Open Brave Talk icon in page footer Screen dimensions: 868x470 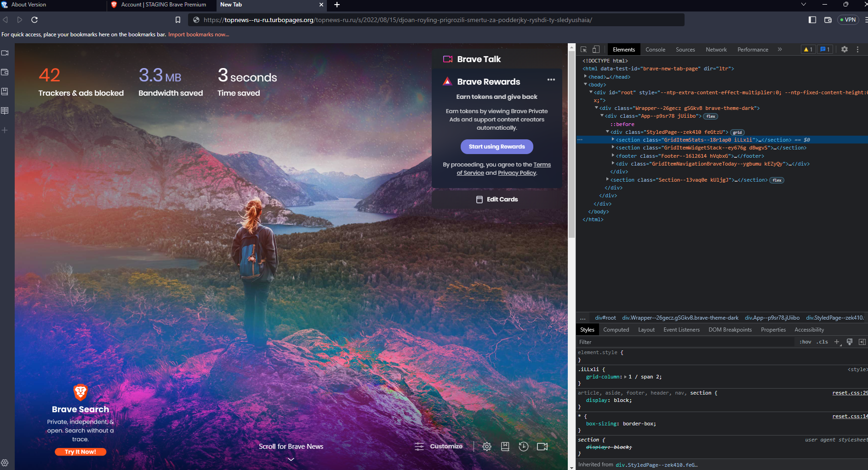click(x=542, y=447)
